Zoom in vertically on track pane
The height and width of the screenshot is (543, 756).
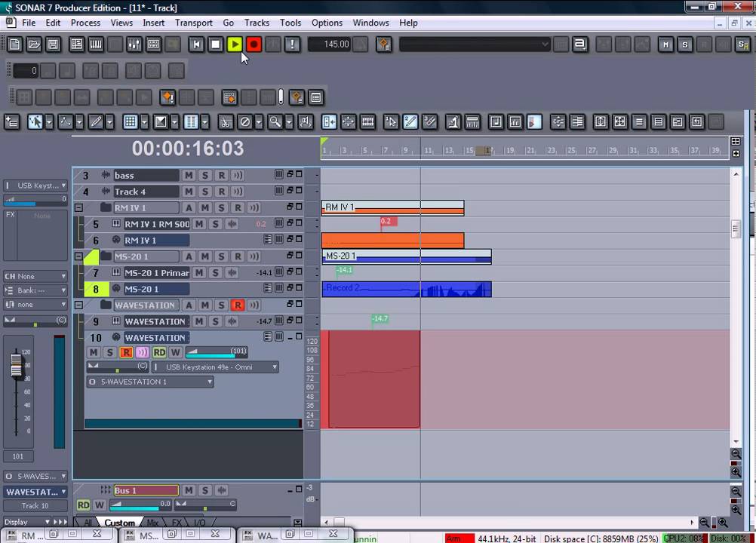[x=736, y=473]
